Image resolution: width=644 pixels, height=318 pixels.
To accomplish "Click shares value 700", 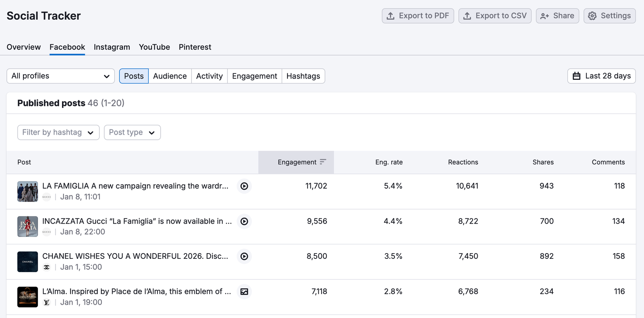I will tap(547, 221).
